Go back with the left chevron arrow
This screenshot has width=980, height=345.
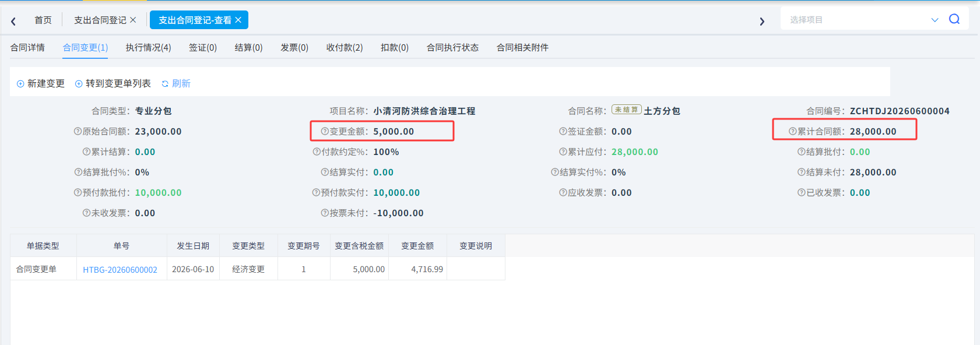tap(13, 21)
